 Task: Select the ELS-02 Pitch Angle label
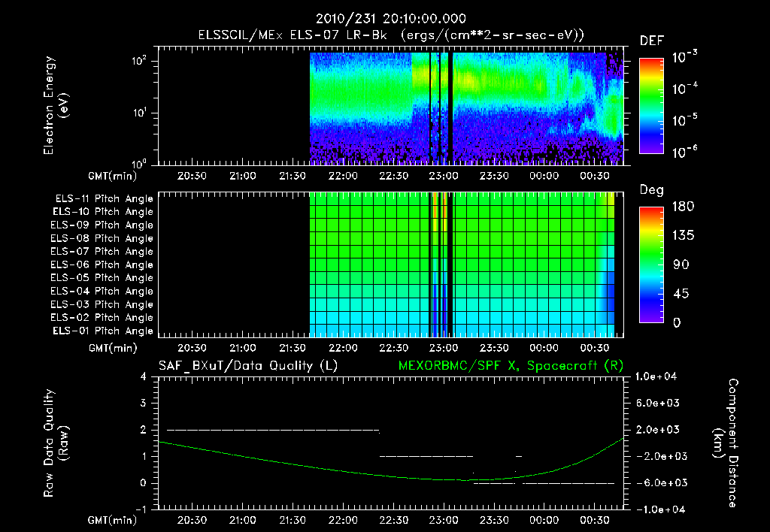pyautogui.click(x=102, y=318)
